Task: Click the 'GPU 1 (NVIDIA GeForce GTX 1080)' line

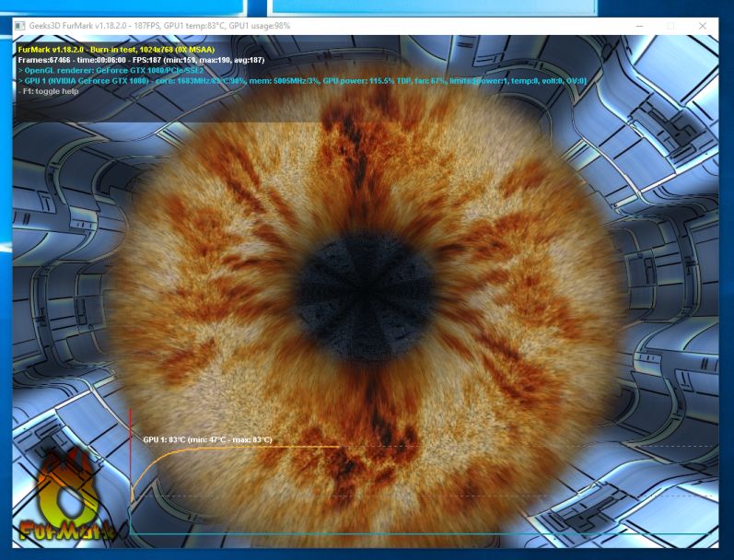Action: (x=302, y=81)
